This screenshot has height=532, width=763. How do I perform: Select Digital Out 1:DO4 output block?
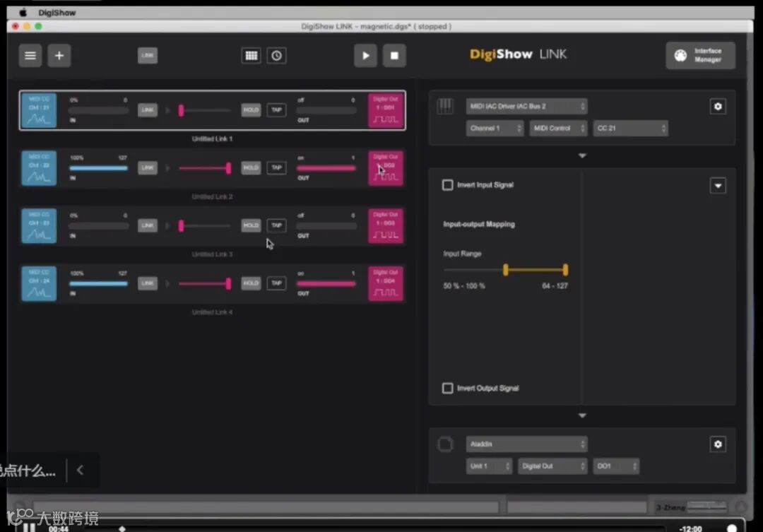coord(386,284)
